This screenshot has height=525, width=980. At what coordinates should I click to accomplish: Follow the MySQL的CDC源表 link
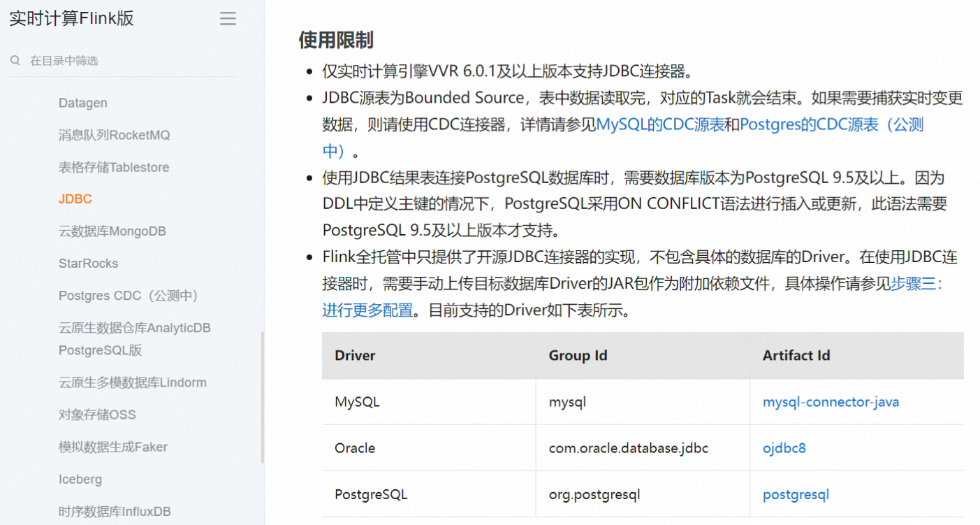point(660,125)
